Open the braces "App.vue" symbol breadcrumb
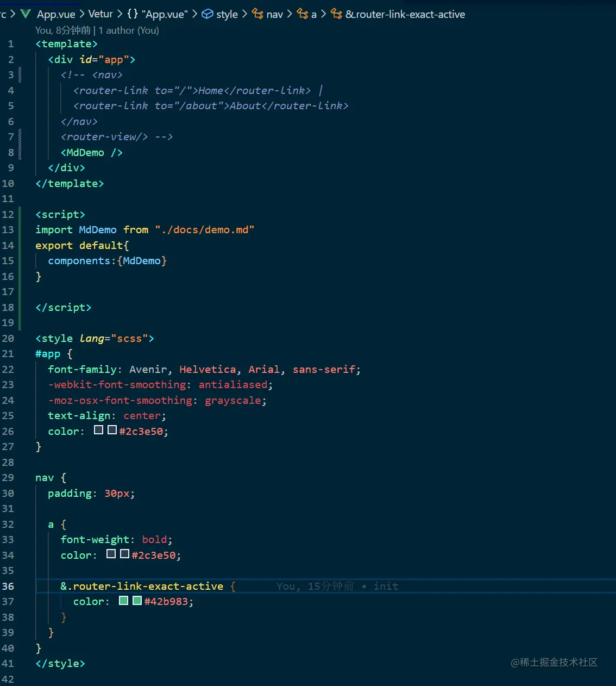Image resolution: width=616 pixels, height=686 pixels. (x=158, y=14)
